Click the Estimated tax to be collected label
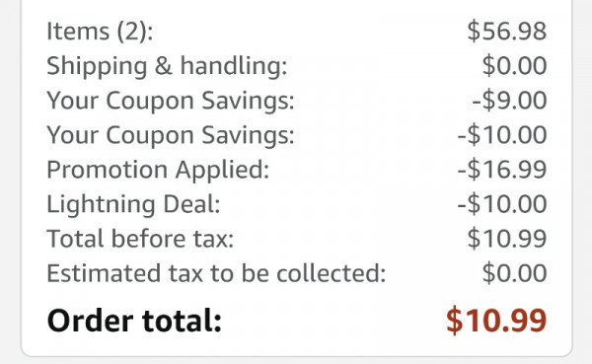This screenshot has height=364, width=592. 216,273
